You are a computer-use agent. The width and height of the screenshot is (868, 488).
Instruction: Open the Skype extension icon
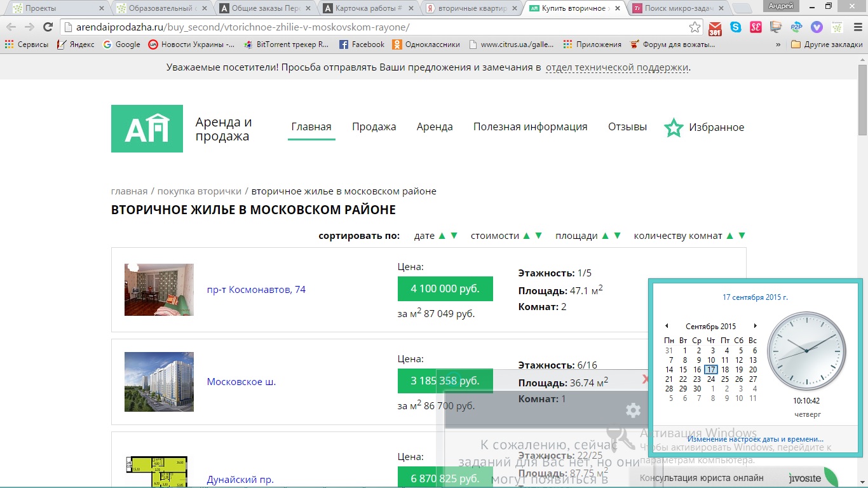[x=736, y=27]
